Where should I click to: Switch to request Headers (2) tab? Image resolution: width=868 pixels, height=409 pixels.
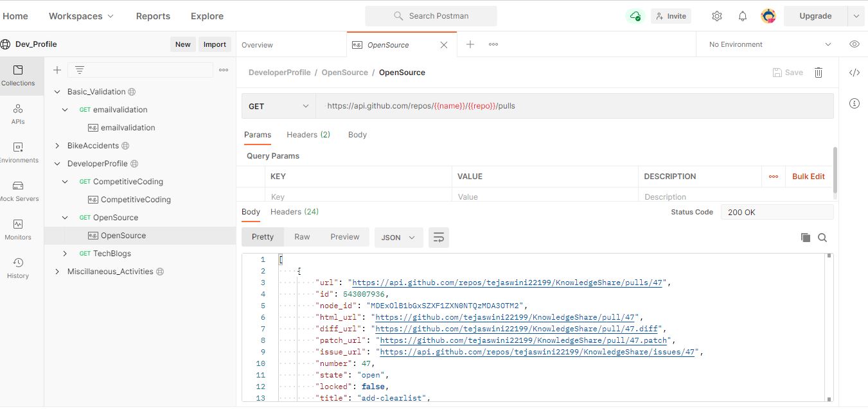[308, 135]
